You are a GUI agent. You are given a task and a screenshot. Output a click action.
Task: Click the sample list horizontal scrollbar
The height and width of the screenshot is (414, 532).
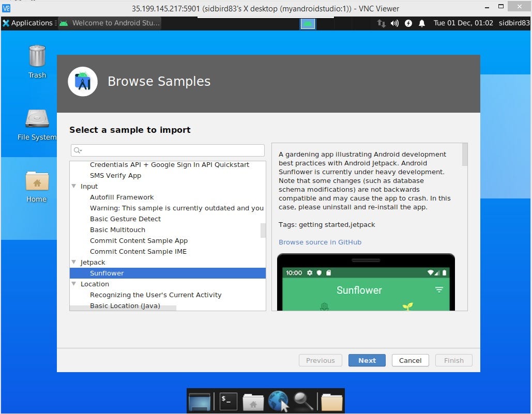(x=123, y=308)
